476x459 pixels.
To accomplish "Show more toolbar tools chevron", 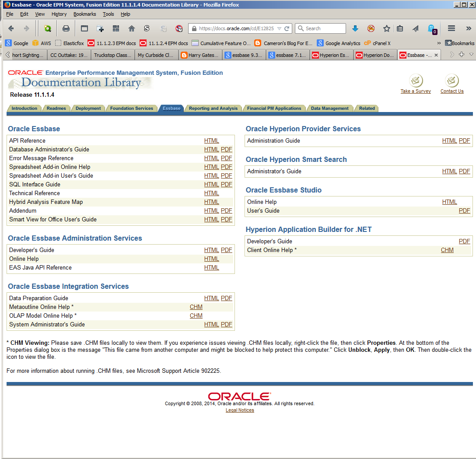I will click(469, 28).
